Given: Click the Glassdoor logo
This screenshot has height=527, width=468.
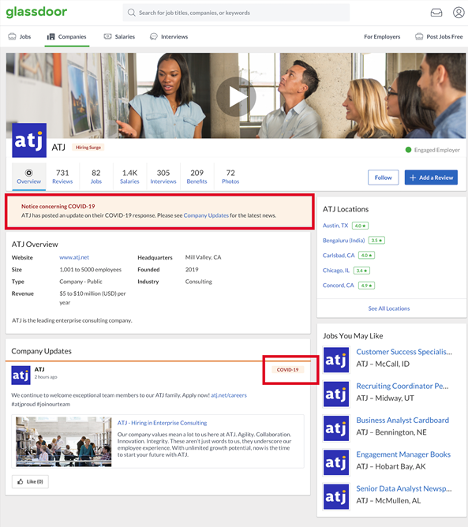Looking at the screenshot, I should pyautogui.click(x=36, y=12).
